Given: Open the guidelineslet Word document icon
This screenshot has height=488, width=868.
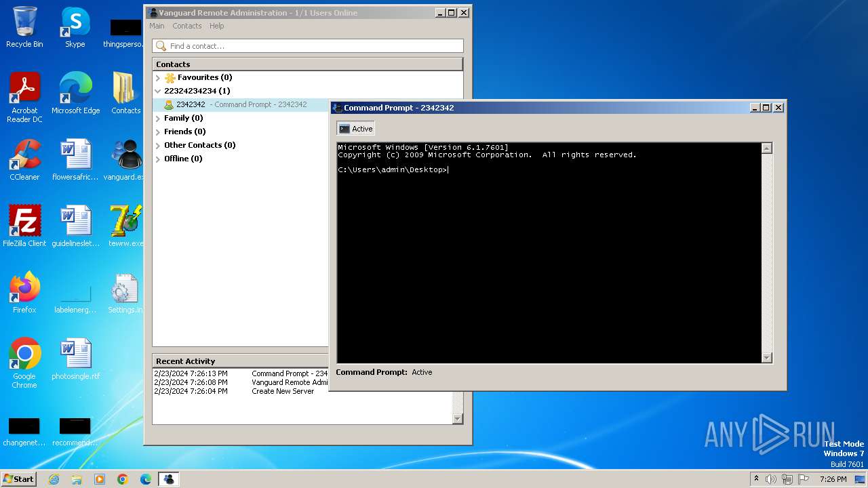Looking at the screenshot, I should pos(75,226).
